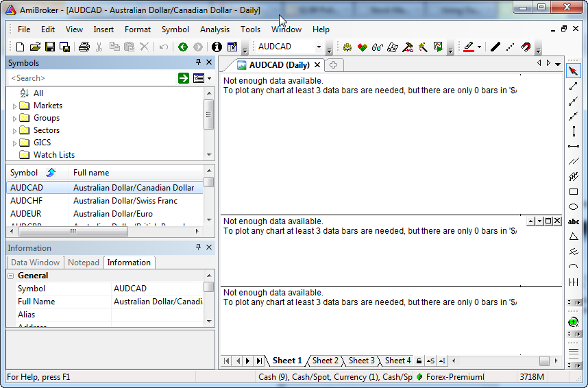Maximize the middle chart pane
This screenshot has width=588, height=388.
tap(548, 221)
